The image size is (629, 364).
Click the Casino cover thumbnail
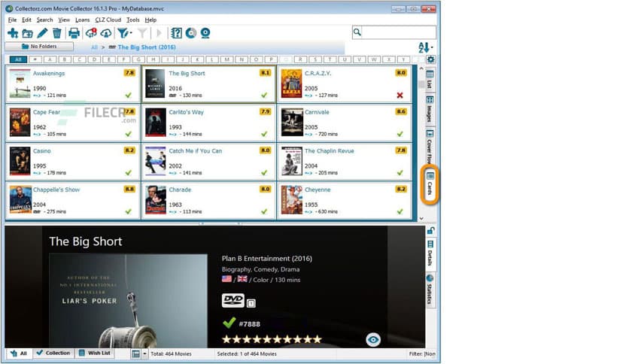(20, 161)
